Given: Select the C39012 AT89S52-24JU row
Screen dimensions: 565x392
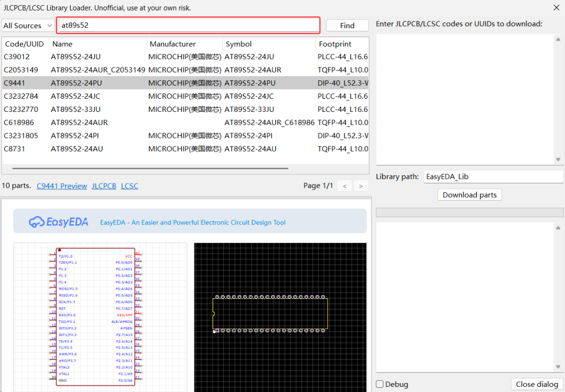Looking at the screenshot, I should tap(186, 57).
